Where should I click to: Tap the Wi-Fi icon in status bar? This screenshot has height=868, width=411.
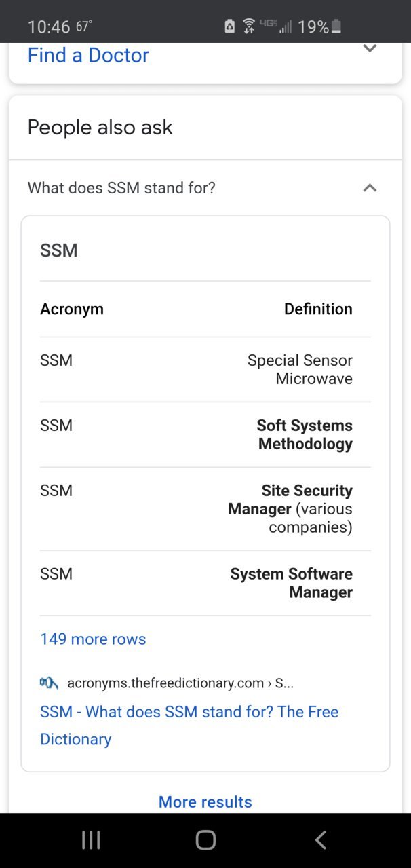click(x=249, y=26)
